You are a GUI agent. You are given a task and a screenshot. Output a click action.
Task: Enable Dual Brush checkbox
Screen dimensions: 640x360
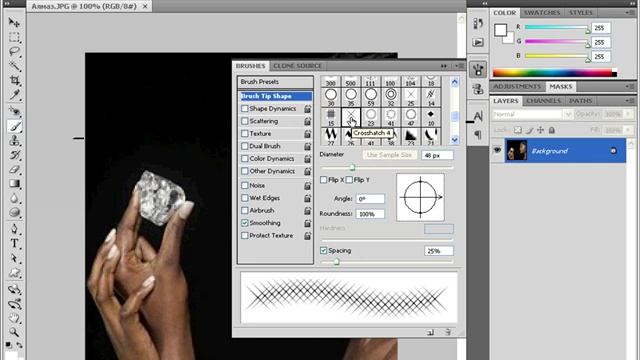tap(244, 146)
